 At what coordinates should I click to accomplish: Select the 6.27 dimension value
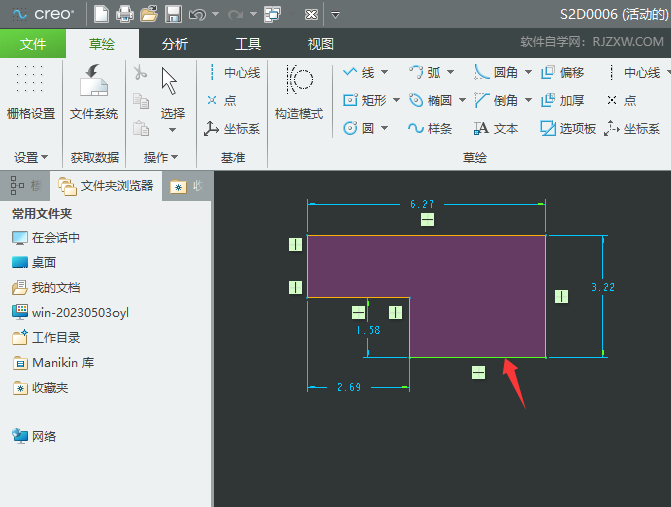422,204
